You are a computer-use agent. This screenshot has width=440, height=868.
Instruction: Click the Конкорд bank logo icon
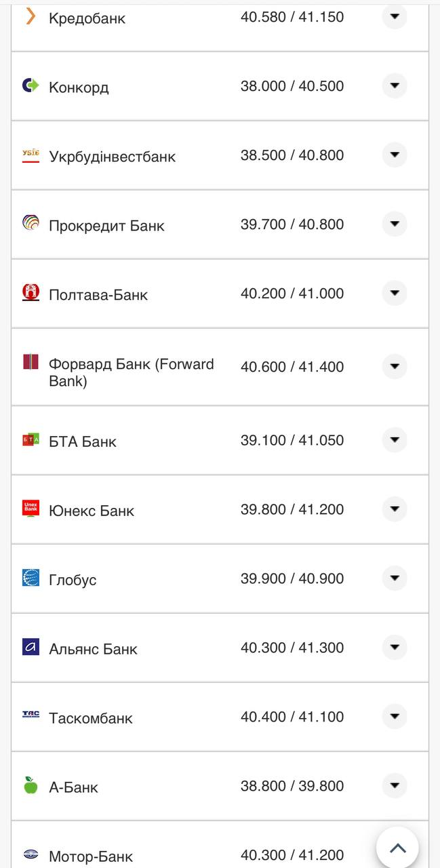point(31,85)
